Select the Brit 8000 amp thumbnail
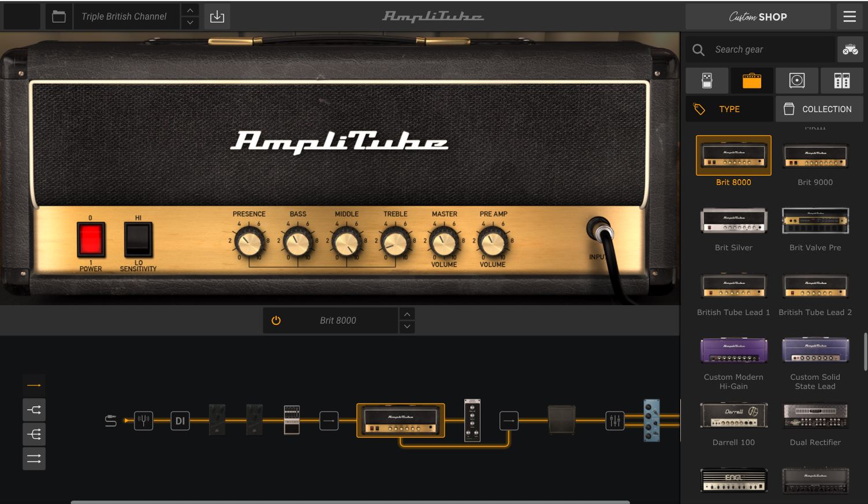This screenshot has width=868, height=504. click(x=733, y=155)
